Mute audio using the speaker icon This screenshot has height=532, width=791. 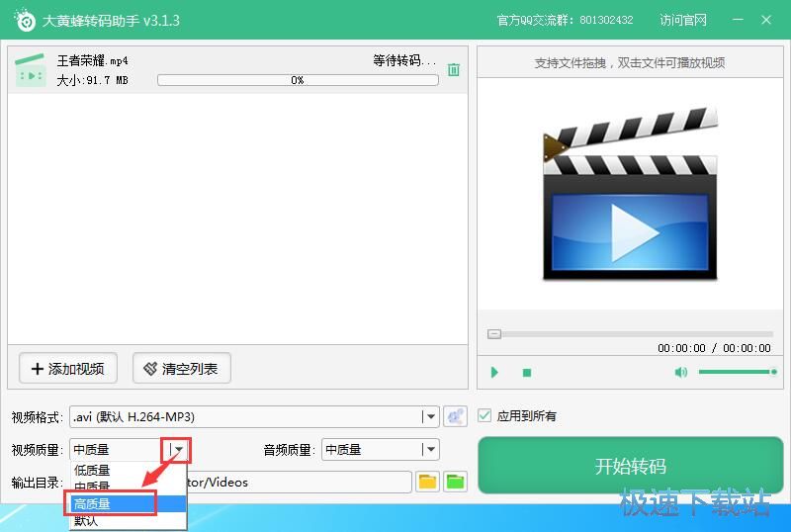pos(680,373)
